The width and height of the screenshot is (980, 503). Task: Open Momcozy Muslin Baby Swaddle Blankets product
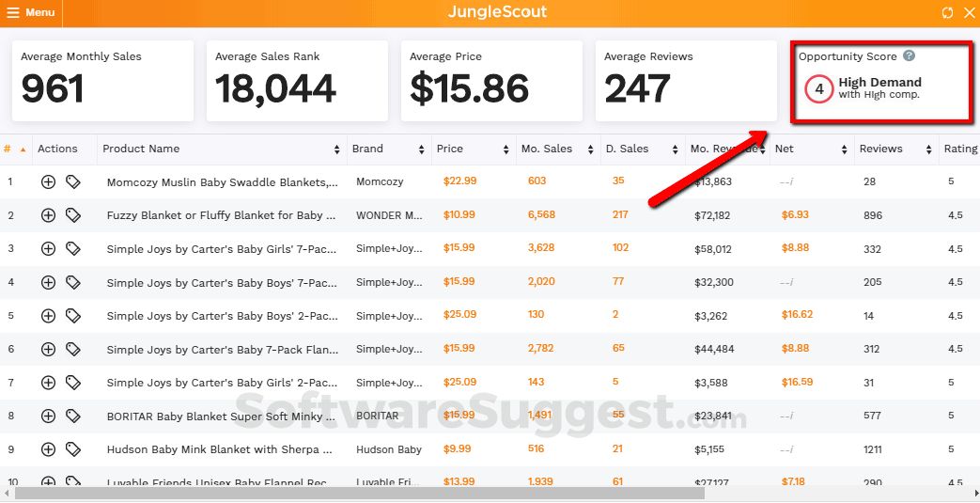(x=223, y=181)
